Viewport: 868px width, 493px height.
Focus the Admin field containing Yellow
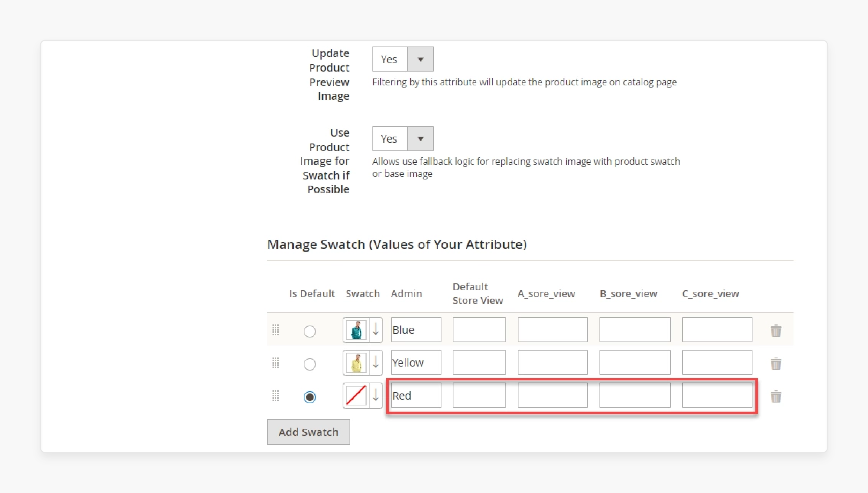tap(416, 362)
